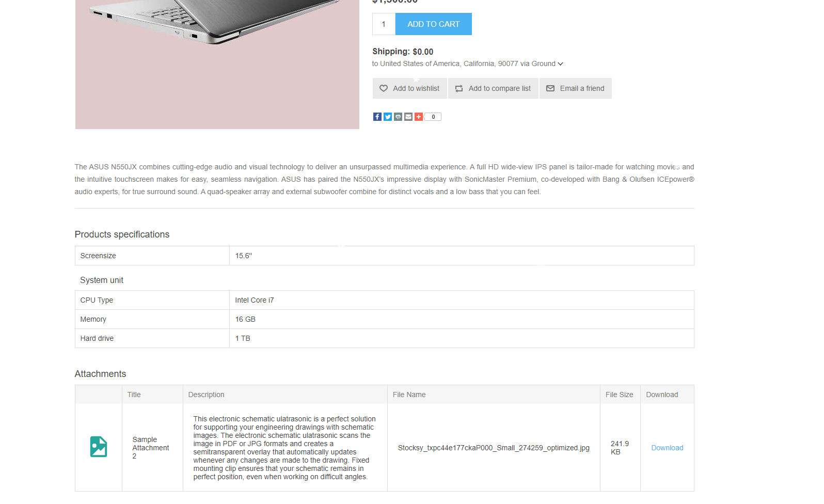
Task: Click Download link for Sample Attachment 2
Action: click(667, 448)
